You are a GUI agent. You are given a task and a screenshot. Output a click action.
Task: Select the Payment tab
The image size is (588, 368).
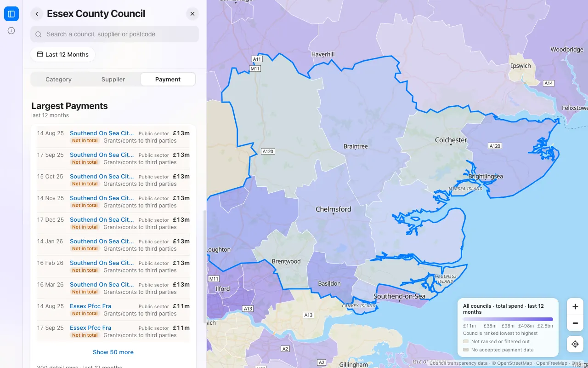(x=168, y=79)
